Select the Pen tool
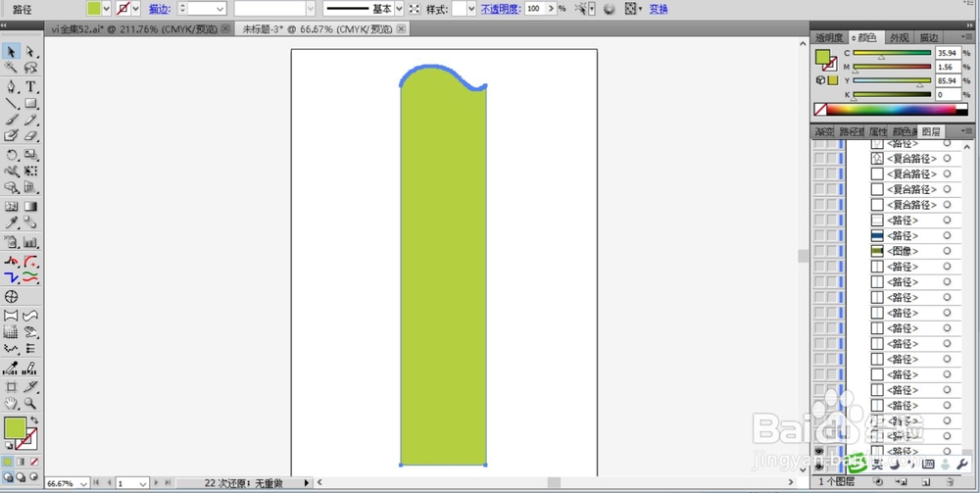 point(11,87)
